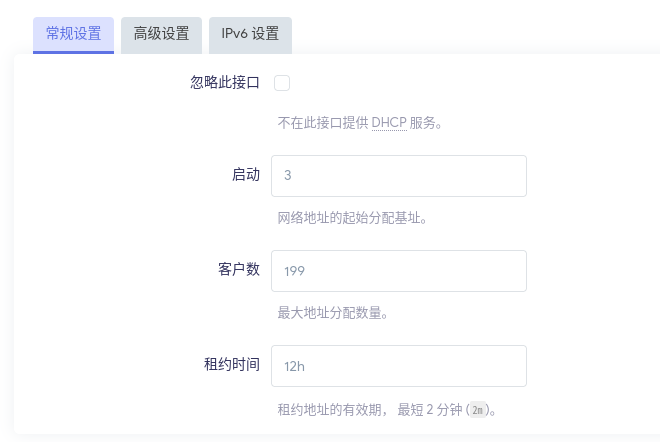Click the 2m badge in lease hint
660x442 pixels.
[x=479, y=410]
